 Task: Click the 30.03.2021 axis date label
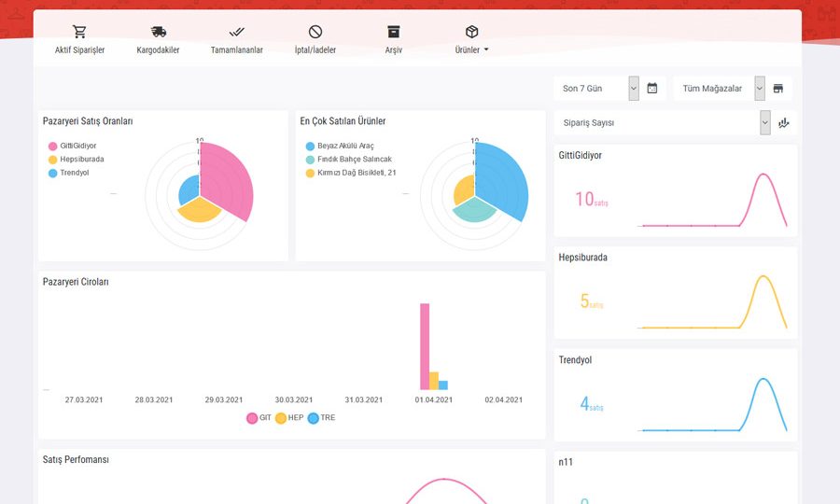(x=294, y=399)
